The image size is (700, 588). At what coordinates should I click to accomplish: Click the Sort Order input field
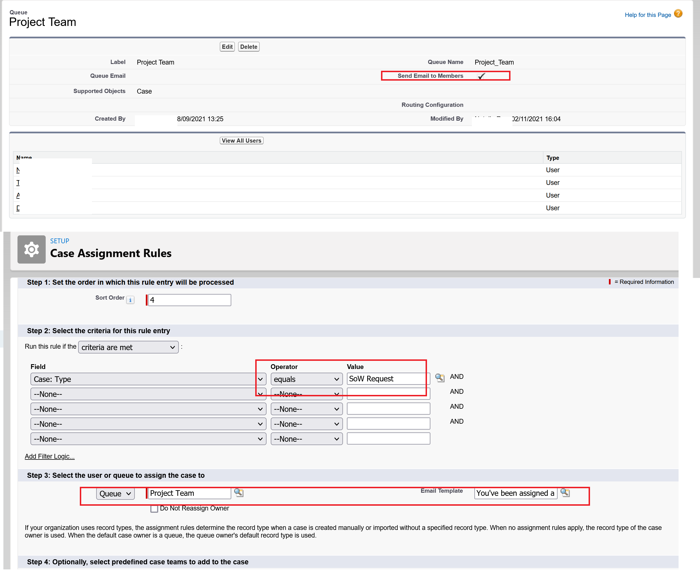(x=189, y=300)
